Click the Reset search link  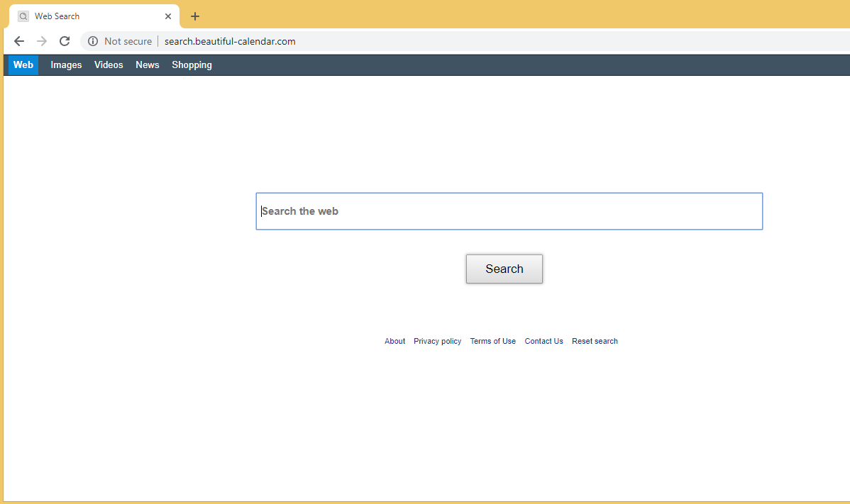(595, 341)
